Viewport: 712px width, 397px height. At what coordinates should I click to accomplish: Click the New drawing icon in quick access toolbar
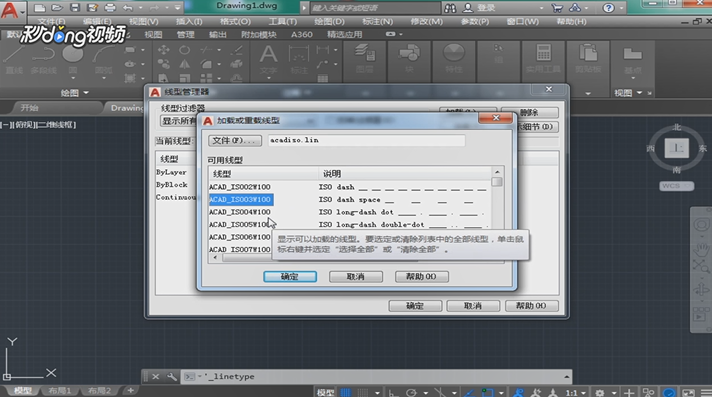40,8
